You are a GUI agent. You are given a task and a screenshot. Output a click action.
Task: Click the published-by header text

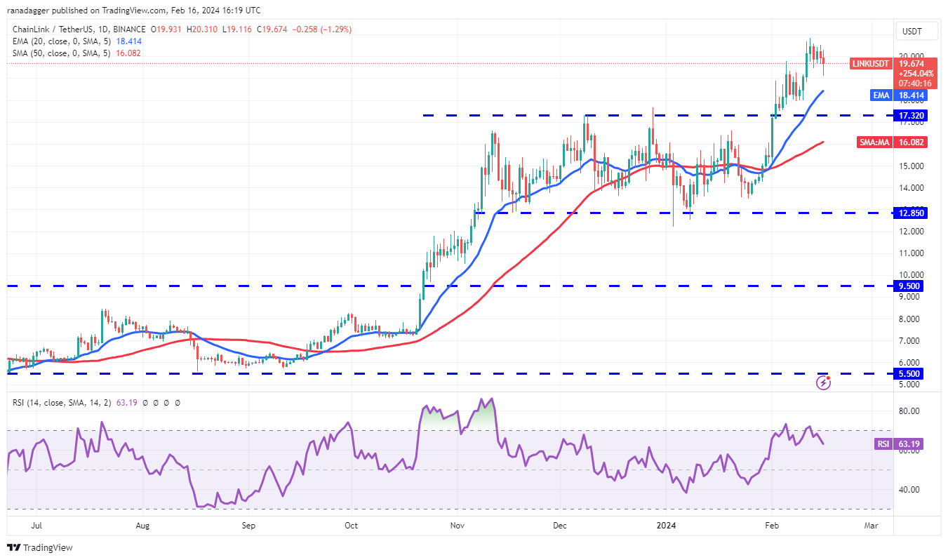pyautogui.click(x=134, y=11)
